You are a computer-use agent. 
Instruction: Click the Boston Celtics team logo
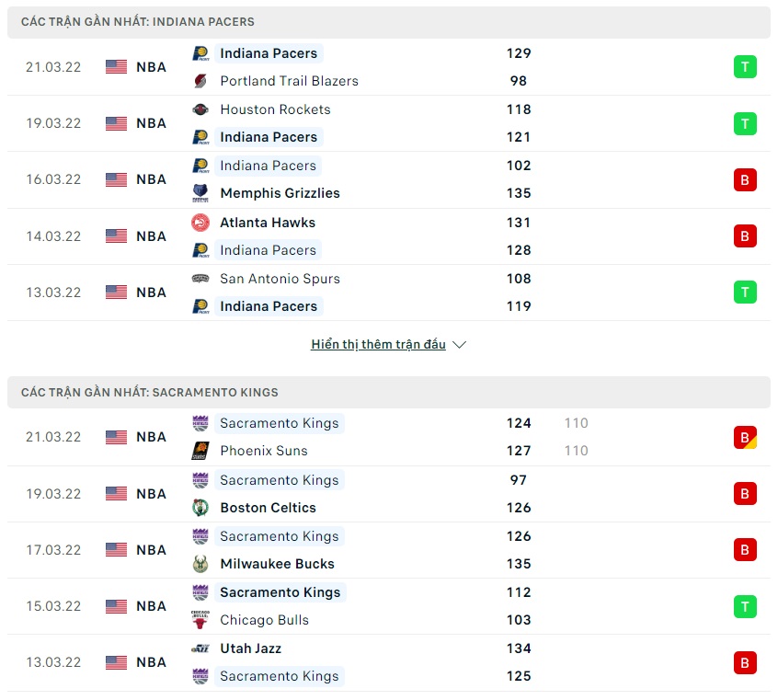[200, 508]
